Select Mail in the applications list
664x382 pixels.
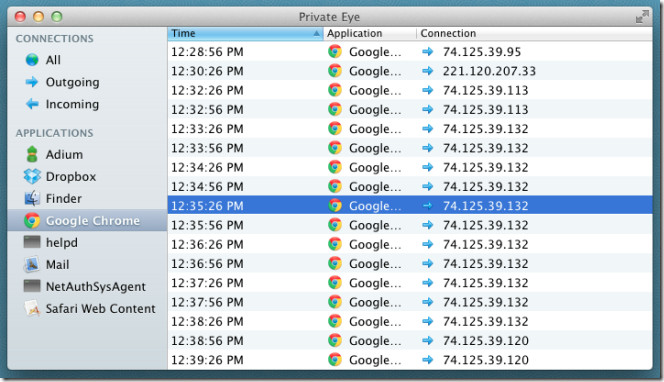click(57, 265)
